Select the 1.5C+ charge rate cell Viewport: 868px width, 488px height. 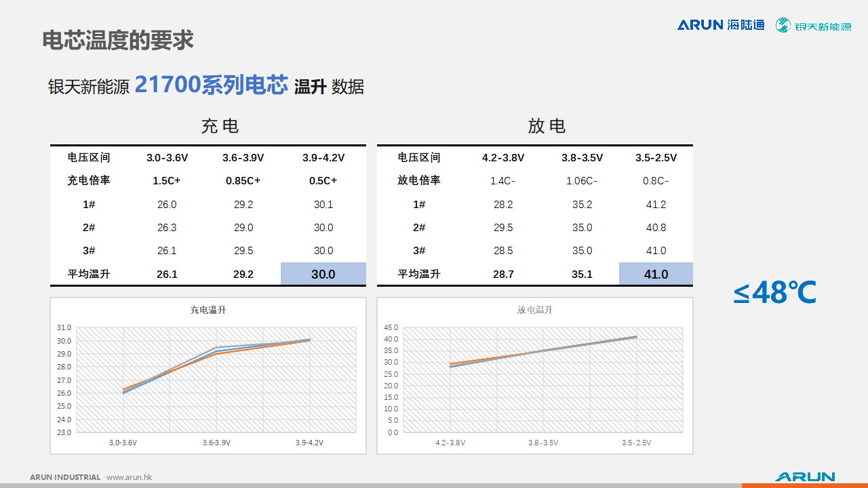167,181
